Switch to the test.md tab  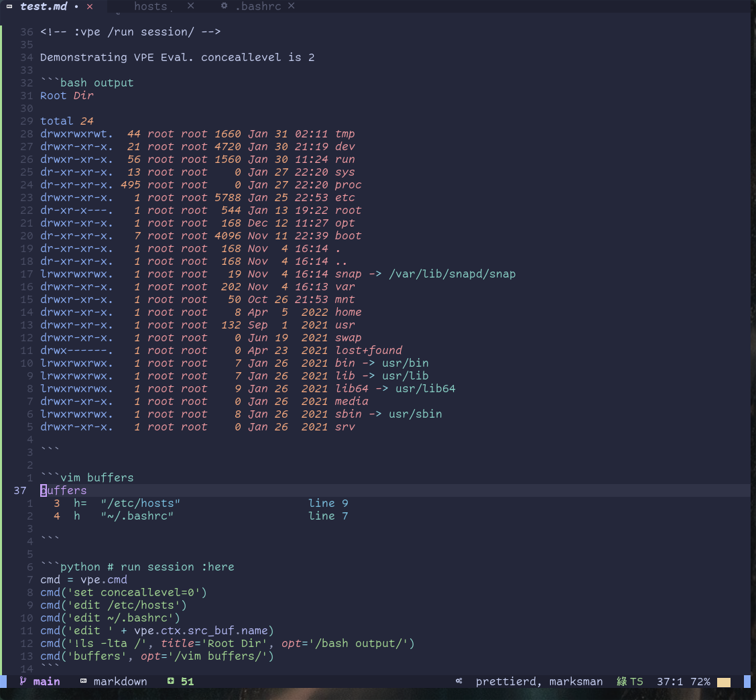44,6
